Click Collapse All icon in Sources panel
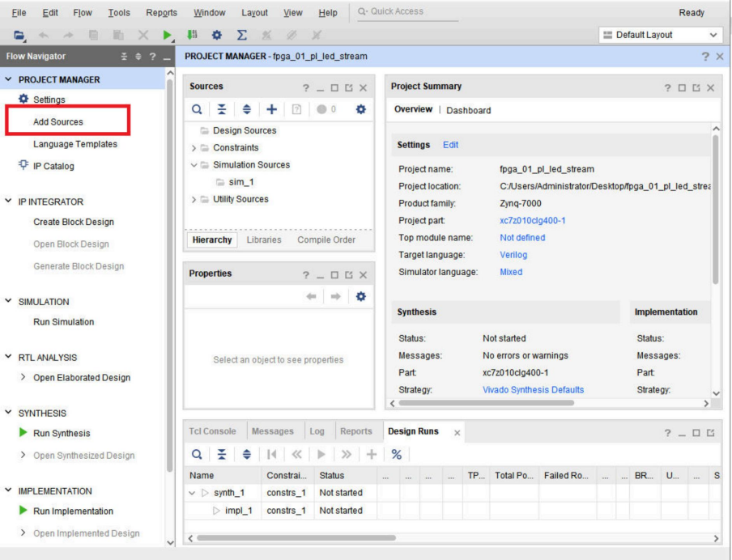 tap(223, 108)
